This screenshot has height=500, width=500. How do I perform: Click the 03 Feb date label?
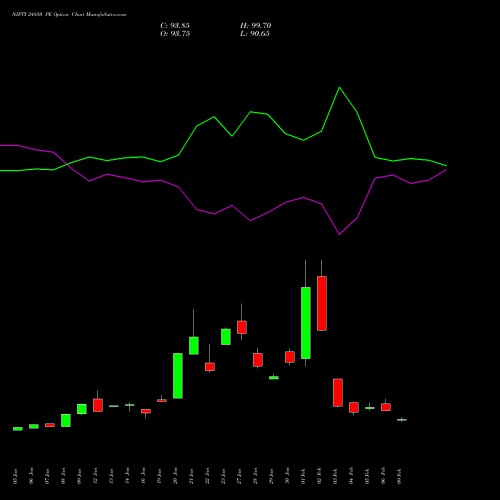pos(336,476)
